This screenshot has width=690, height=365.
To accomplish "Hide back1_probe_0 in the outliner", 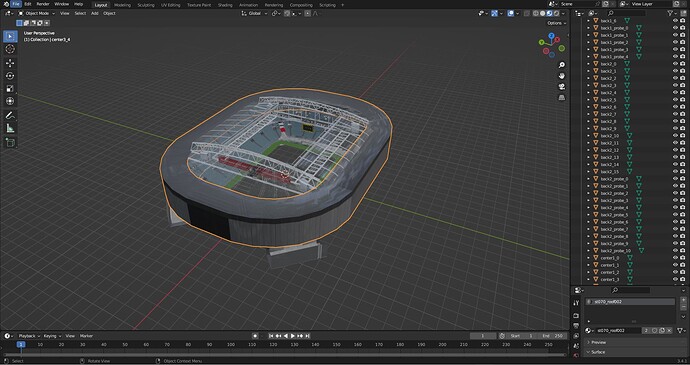I will pos(675,28).
